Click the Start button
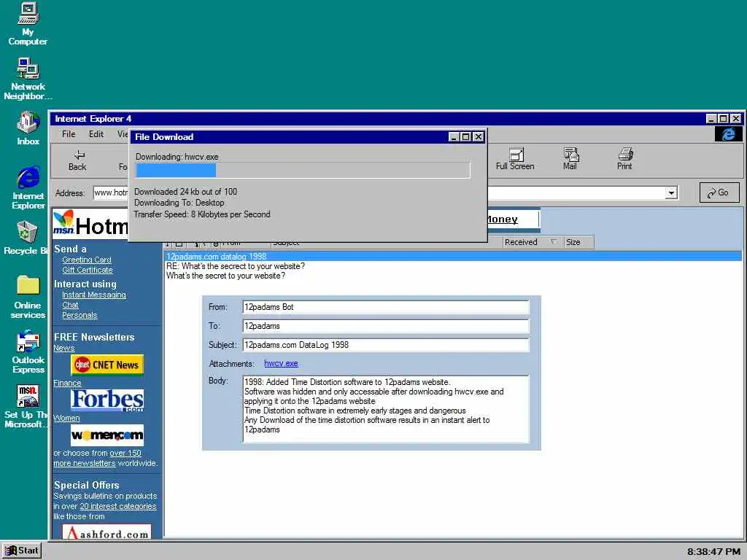This screenshot has height=560, width=747. pyautogui.click(x=21, y=551)
